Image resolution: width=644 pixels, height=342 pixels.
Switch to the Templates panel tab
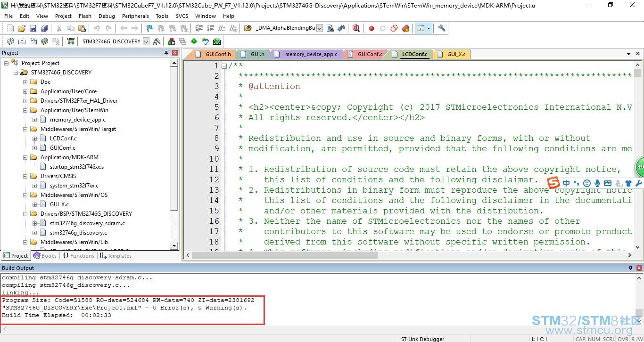[x=116, y=256]
